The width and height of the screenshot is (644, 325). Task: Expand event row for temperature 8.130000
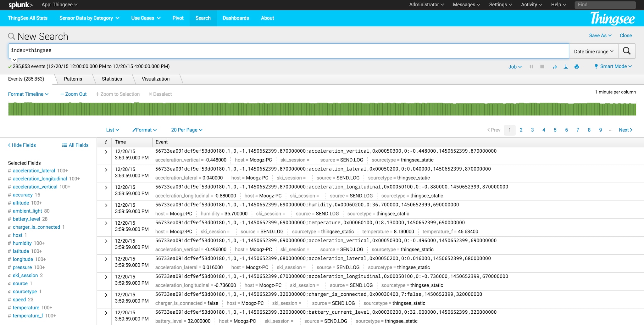click(x=106, y=223)
